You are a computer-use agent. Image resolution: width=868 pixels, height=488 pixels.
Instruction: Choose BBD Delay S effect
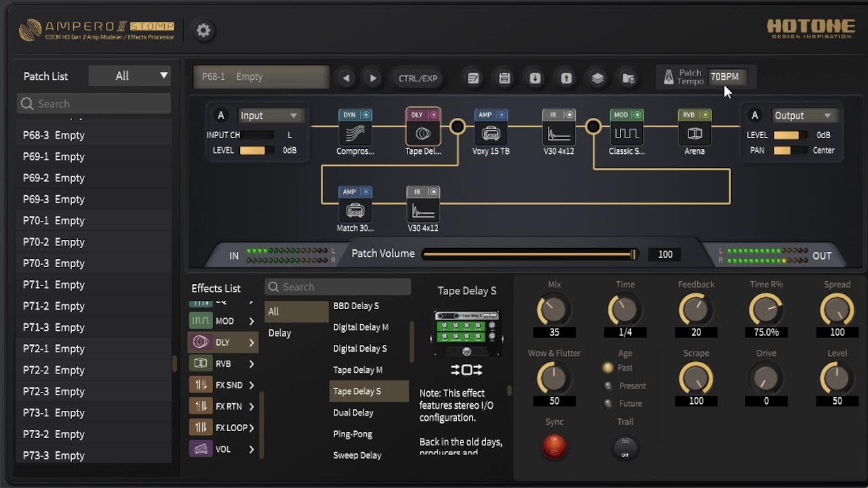(368, 306)
